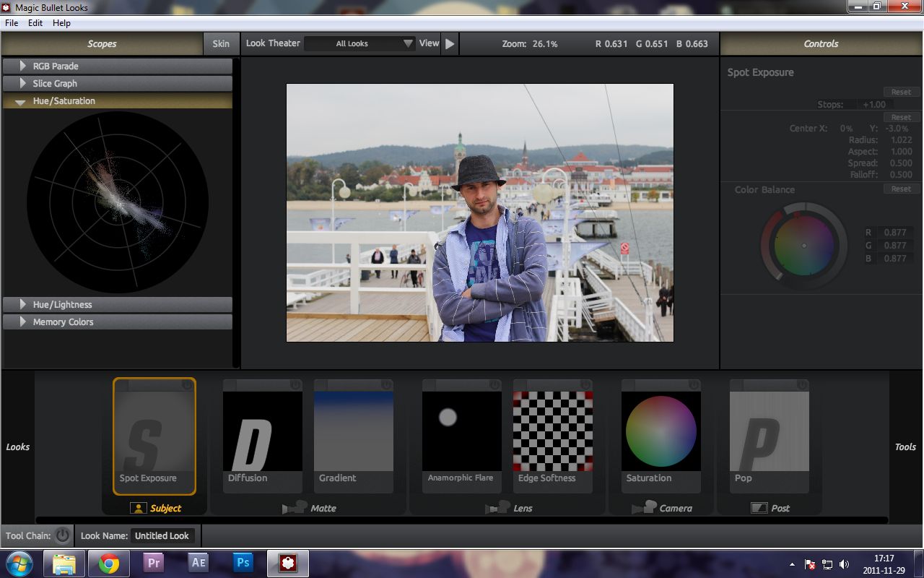
Task: Open the Looks drawer tab
Action: pos(17,447)
